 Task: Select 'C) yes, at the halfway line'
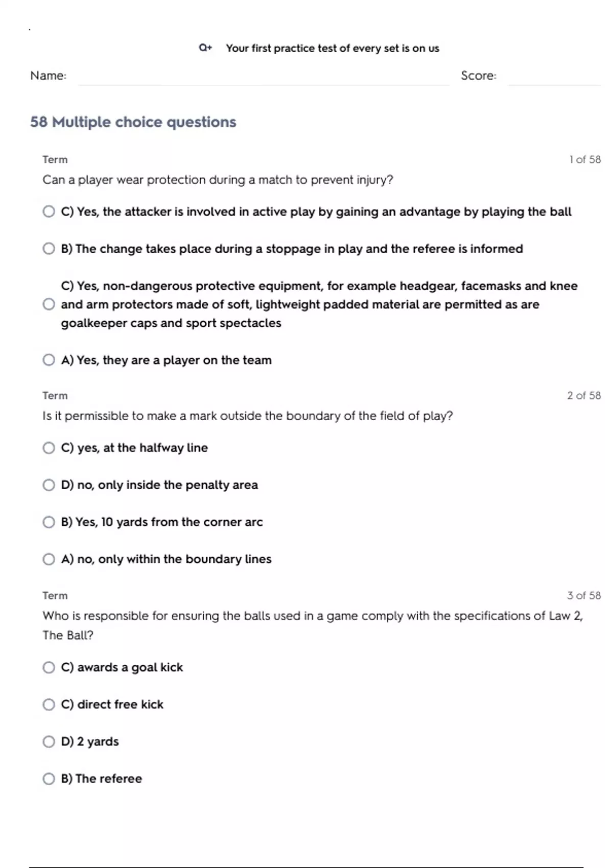[x=49, y=448]
